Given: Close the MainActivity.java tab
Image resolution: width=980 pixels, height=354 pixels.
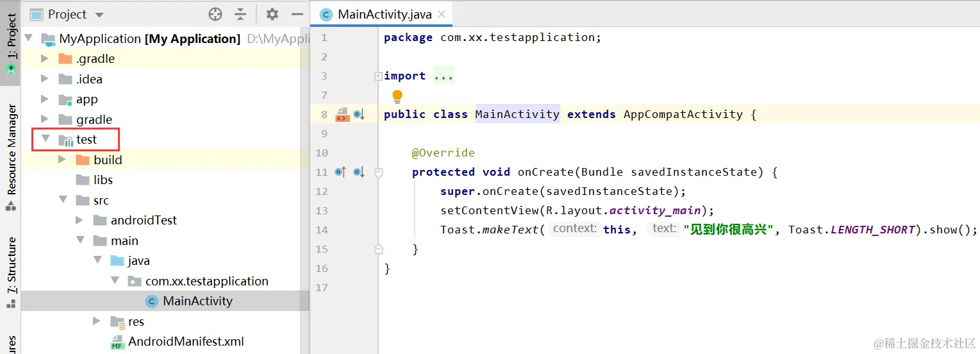Looking at the screenshot, I should click(x=443, y=14).
